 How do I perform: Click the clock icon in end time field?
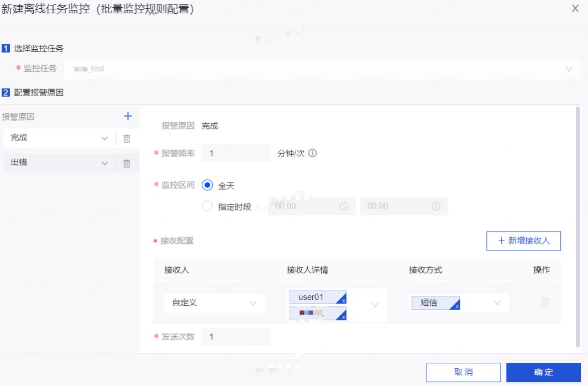click(436, 206)
